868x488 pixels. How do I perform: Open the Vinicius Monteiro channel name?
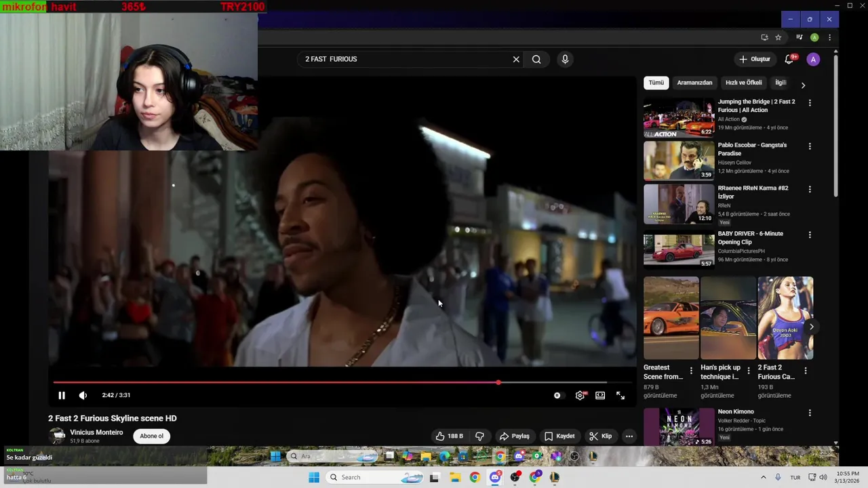pyautogui.click(x=96, y=432)
